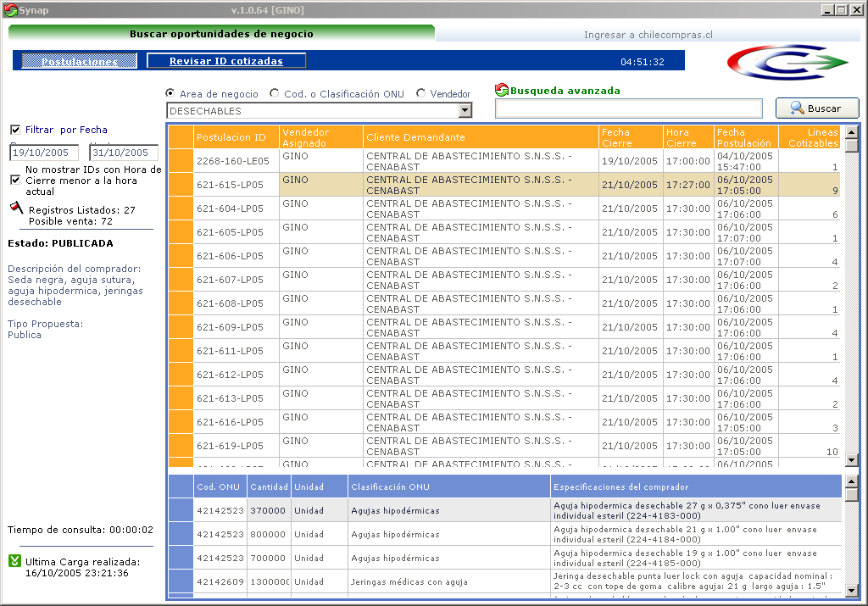Click the advanced search text field
Screen dimensions: 868x606
[629, 109]
